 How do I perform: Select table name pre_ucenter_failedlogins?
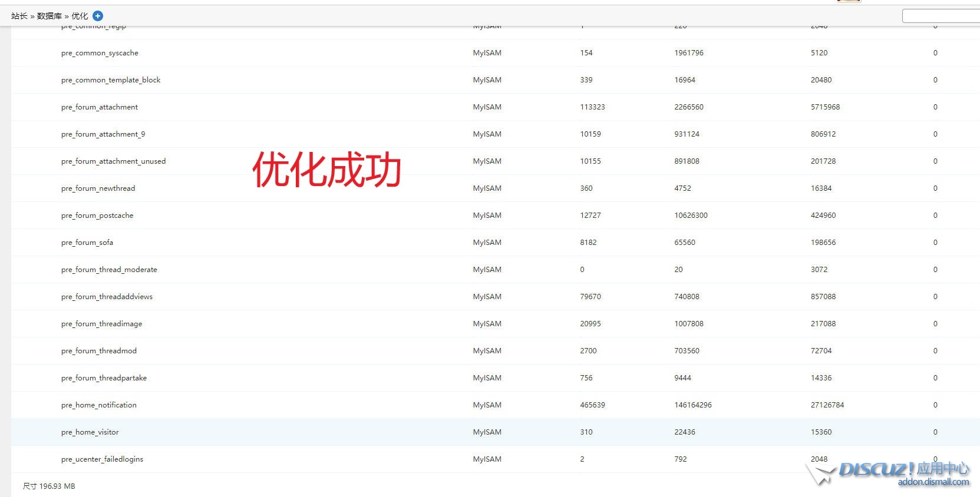102,459
